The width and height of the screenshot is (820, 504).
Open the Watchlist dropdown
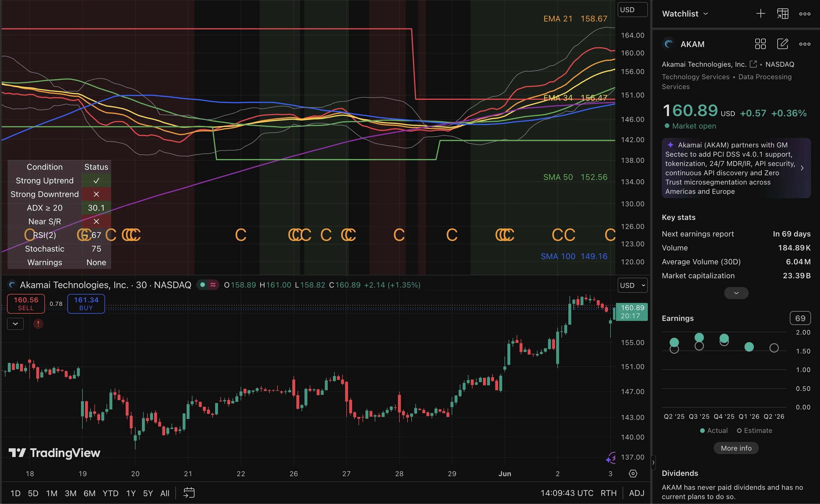pyautogui.click(x=685, y=14)
